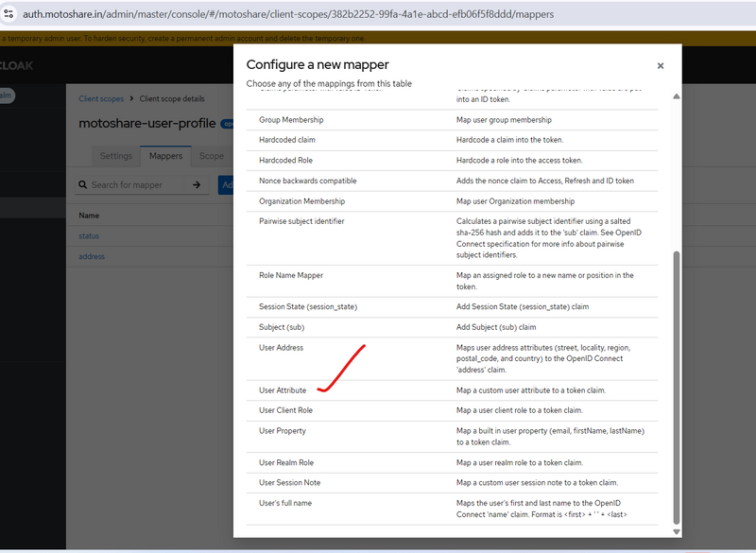The image size is (756, 553).
Task: Open the status mapper link
Action: tap(89, 236)
